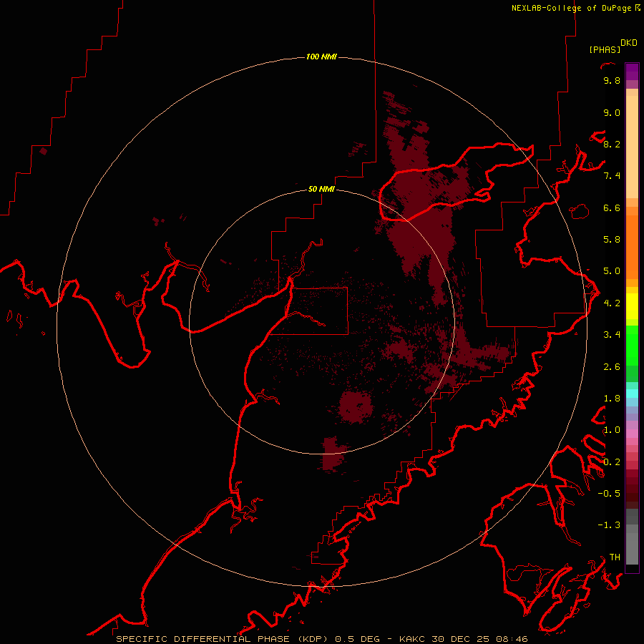
Task: Select the 9.0 scale value
Action: pos(612,112)
